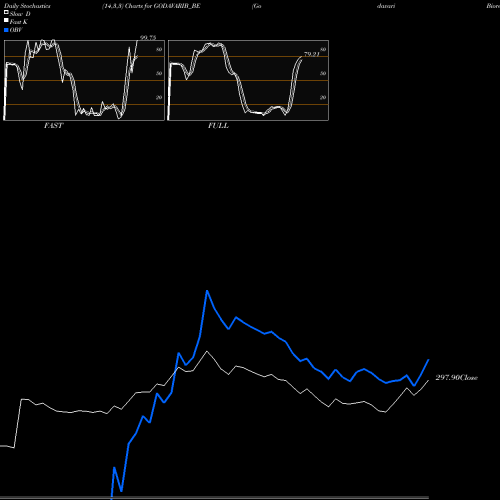Image resolution: width=500 pixels, height=500 pixels.
Task: Click the 99.75 value on FAST chart
Action: (148, 38)
